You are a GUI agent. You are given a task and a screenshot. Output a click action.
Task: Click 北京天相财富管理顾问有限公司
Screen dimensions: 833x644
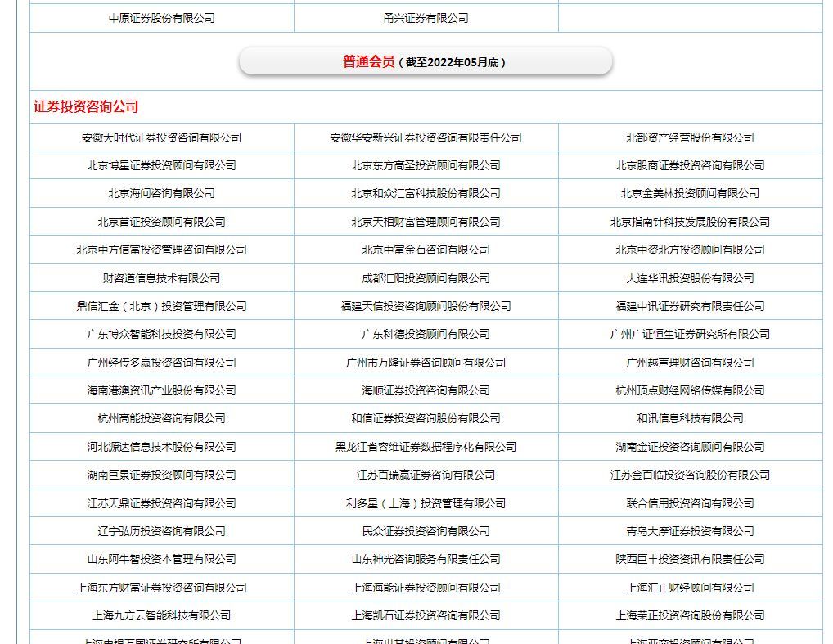tap(426, 222)
